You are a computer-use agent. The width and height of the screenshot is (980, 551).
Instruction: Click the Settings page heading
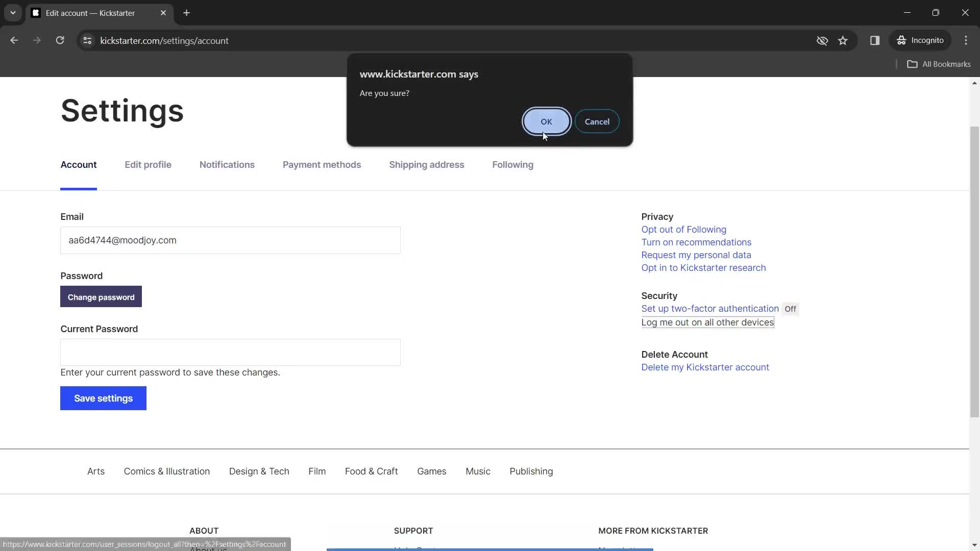(x=122, y=111)
